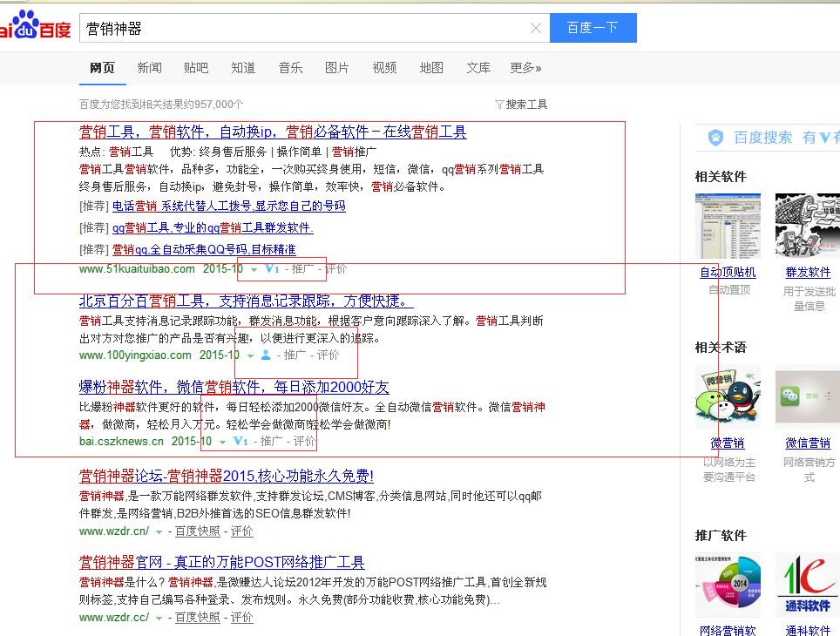Open the 微营销 link under 相关术语

(728, 443)
